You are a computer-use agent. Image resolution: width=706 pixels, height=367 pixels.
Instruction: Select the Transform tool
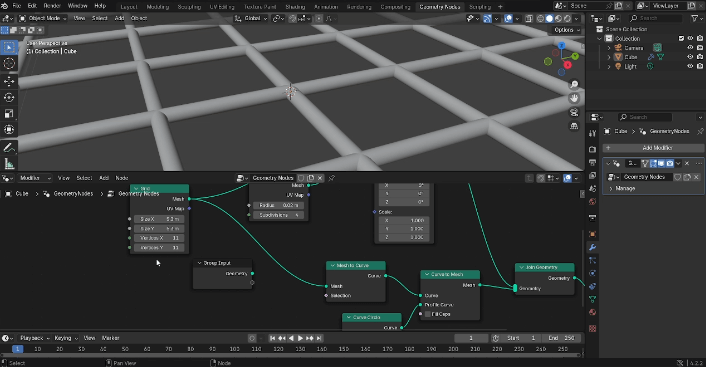(x=9, y=130)
